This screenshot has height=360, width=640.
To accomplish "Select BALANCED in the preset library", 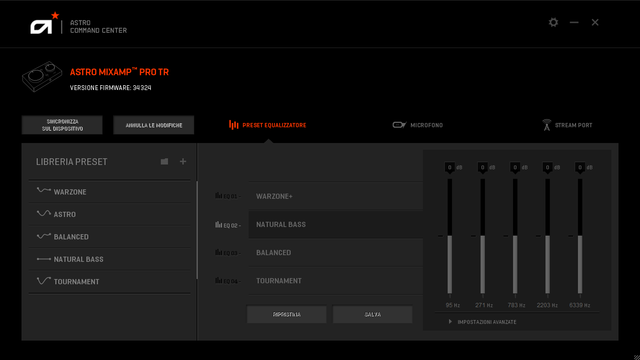I will coord(109,236).
